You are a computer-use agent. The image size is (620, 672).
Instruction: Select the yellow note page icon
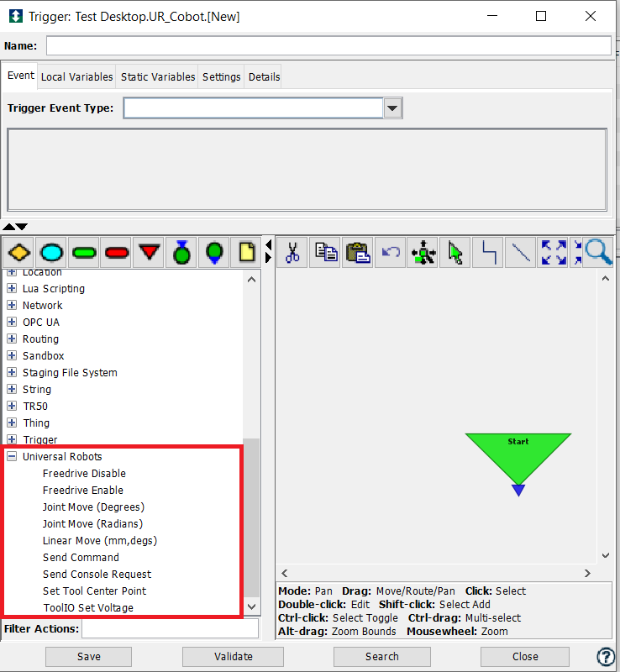tap(247, 252)
